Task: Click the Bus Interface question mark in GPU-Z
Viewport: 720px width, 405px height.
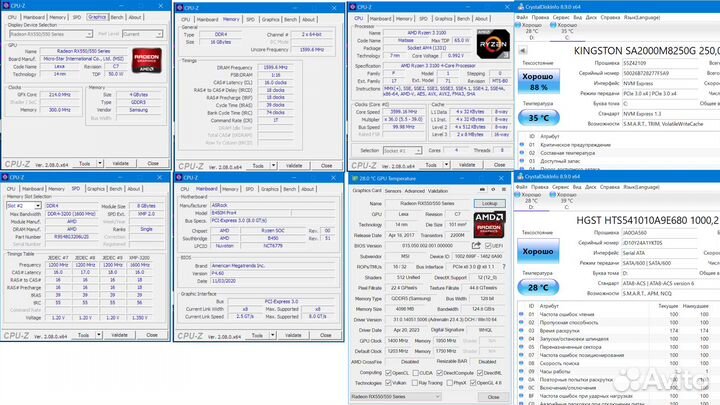Action: (x=504, y=267)
